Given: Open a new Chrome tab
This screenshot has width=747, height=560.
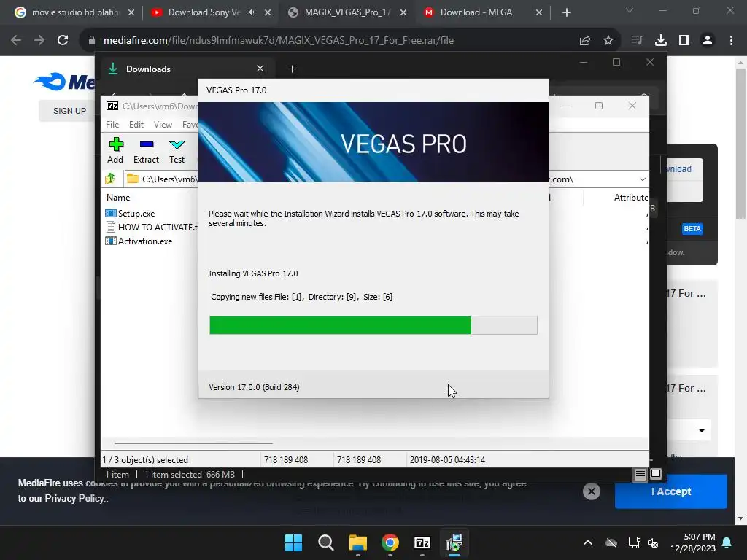Looking at the screenshot, I should 566,12.
